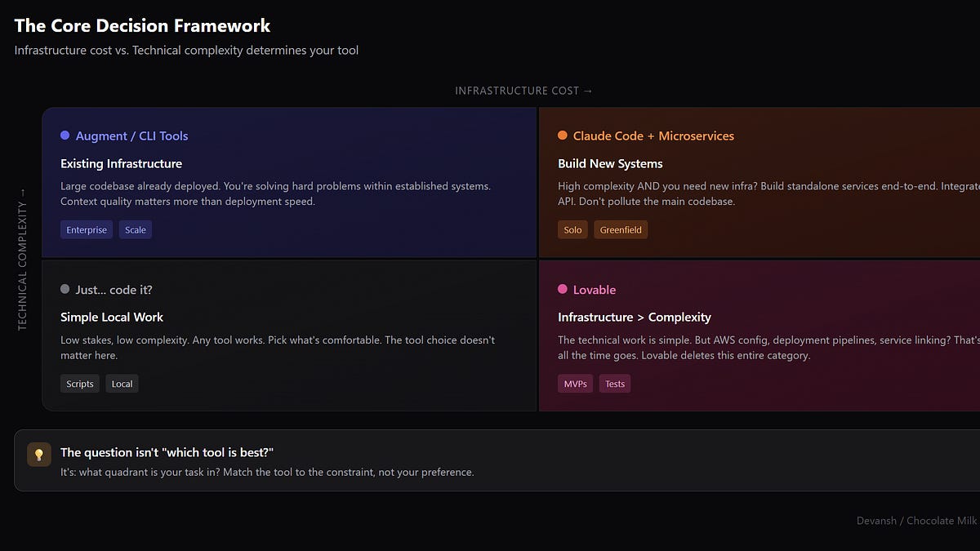This screenshot has height=551, width=980.
Task: Select the Scale tag
Action: click(136, 230)
